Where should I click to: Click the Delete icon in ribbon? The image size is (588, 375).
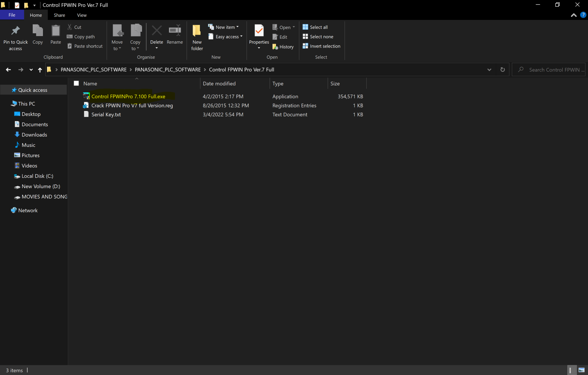pyautogui.click(x=156, y=31)
